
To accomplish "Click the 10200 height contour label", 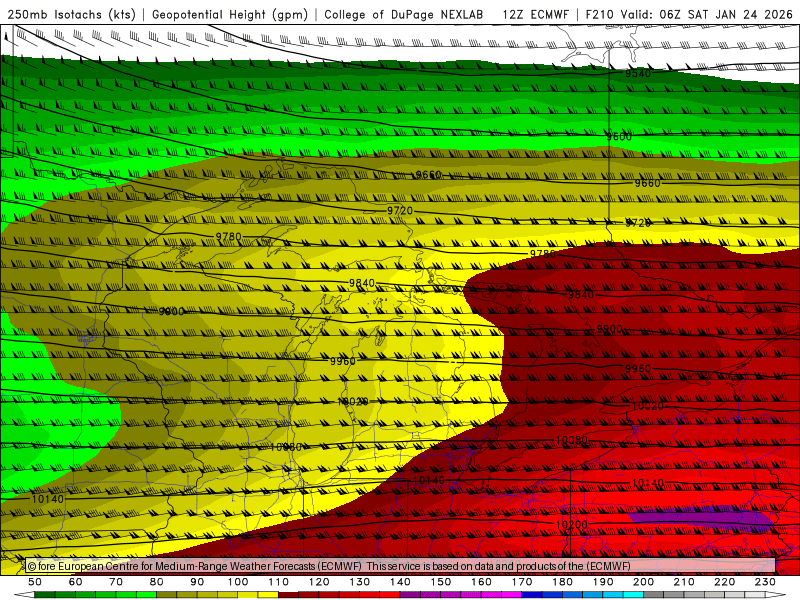I will click(571, 524).
